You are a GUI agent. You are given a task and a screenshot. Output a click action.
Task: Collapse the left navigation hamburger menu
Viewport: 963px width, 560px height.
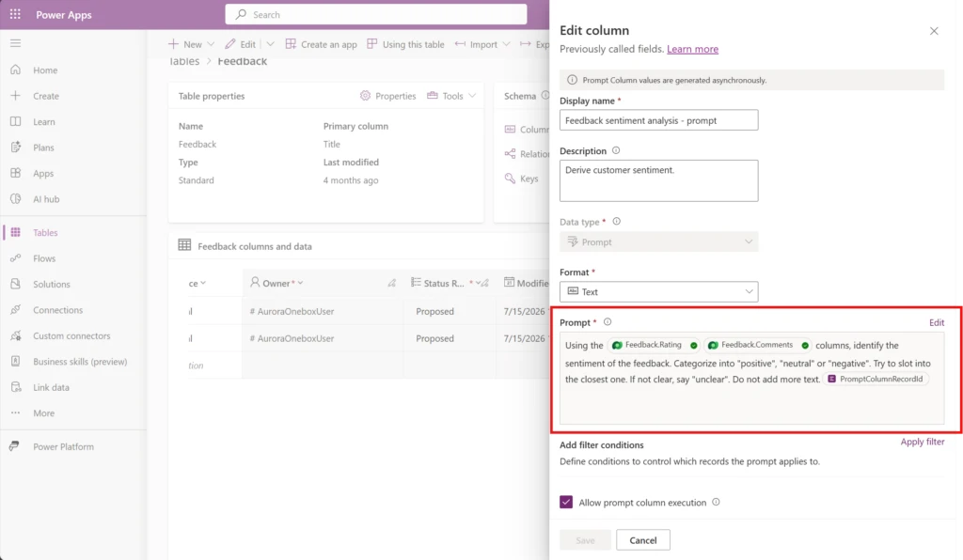pos(15,43)
